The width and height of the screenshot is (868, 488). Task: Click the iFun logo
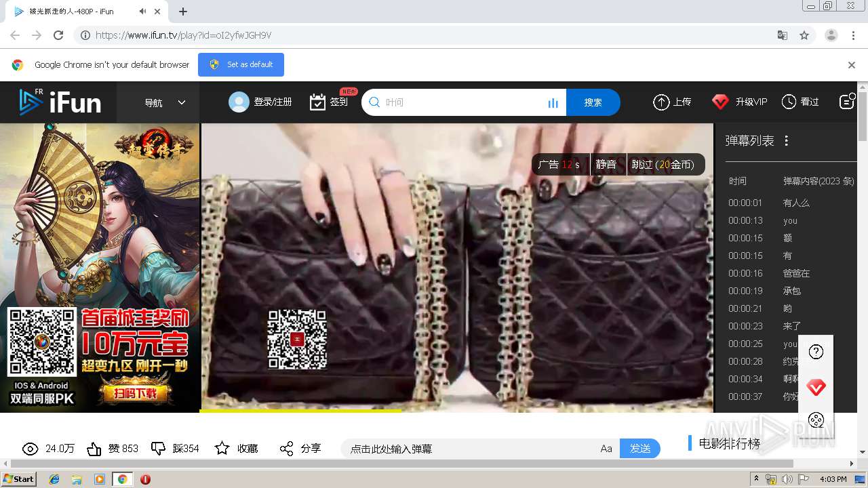click(x=60, y=102)
